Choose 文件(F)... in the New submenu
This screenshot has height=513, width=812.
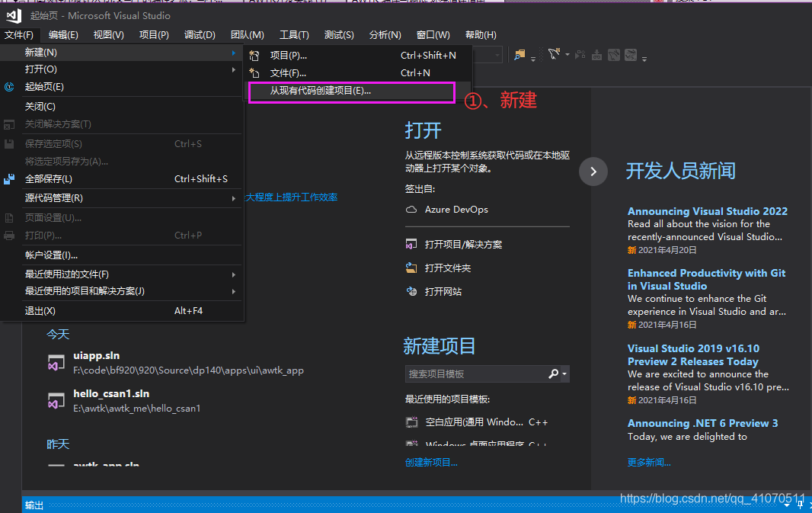click(358, 73)
